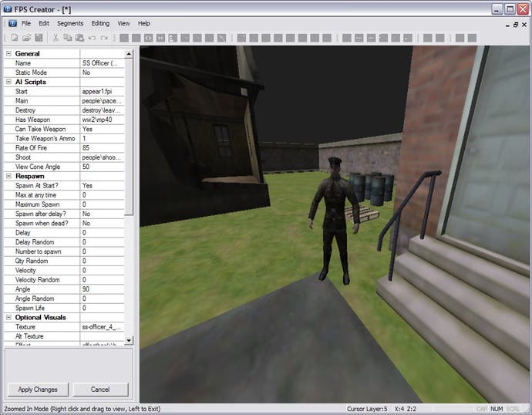Image resolution: width=532 pixels, height=415 pixels.
Task: Select the Destroy script value field
Action: click(103, 110)
